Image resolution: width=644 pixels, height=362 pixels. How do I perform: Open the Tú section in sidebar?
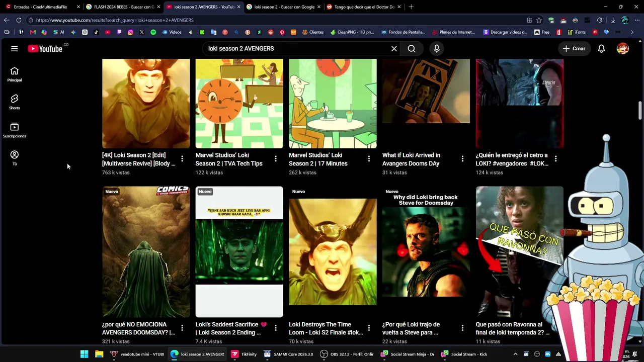coord(15,158)
